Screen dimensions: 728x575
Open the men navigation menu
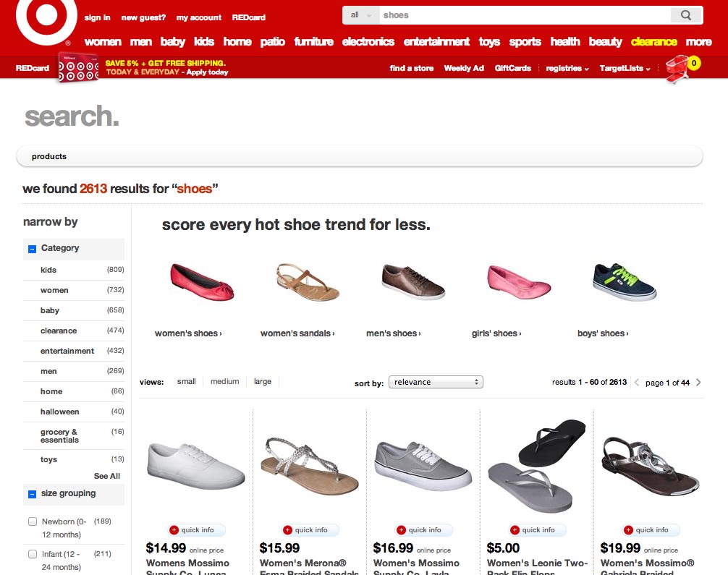(x=140, y=41)
